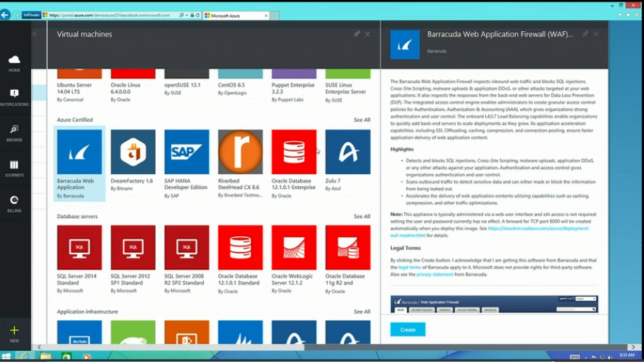Screen dimensions: 644x364
Task: Select Ubuntu Server 14.04 LTS tile
Action: tap(79, 86)
